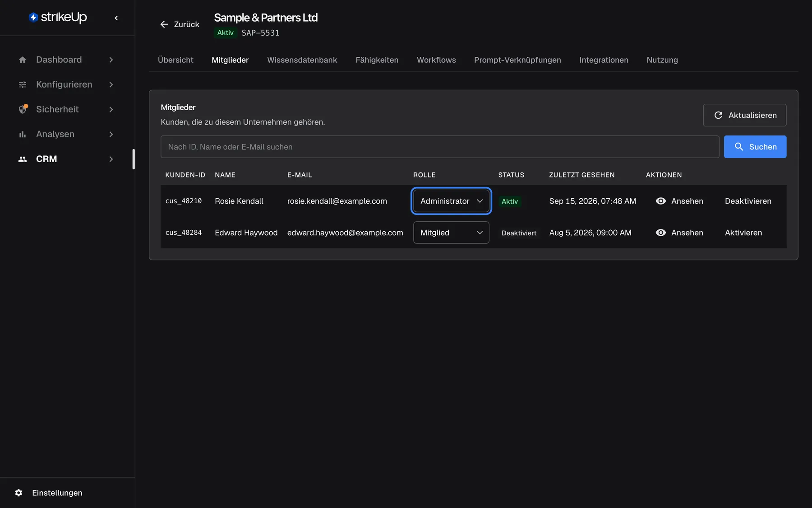Click the Einstellungen gear icon
812x508 pixels.
click(18, 493)
